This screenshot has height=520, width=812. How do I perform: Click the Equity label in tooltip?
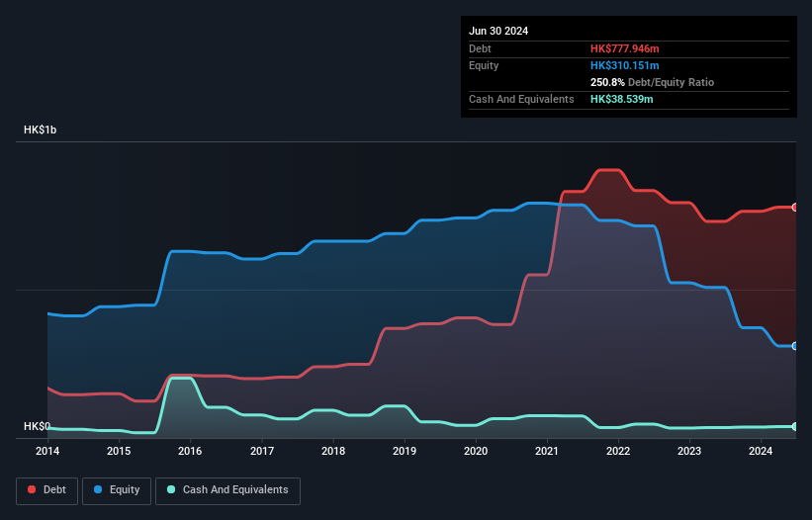484,65
